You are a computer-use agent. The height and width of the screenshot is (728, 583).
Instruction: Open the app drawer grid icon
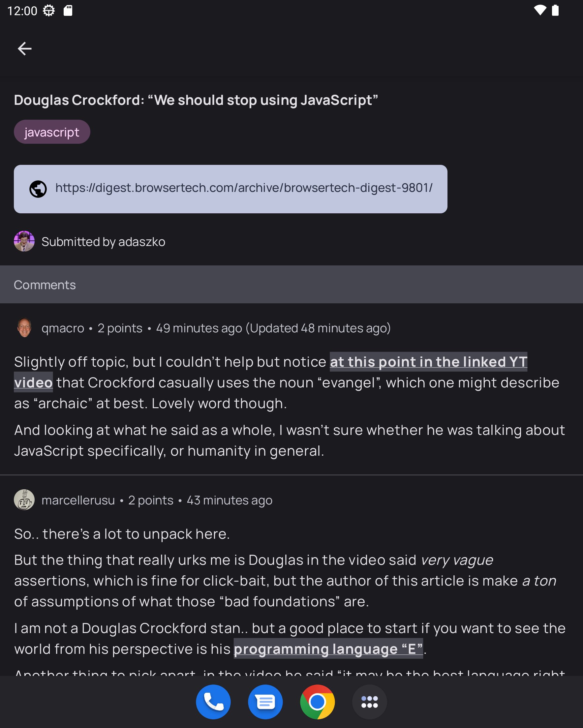pyautogui.click(x=369, y=702)
